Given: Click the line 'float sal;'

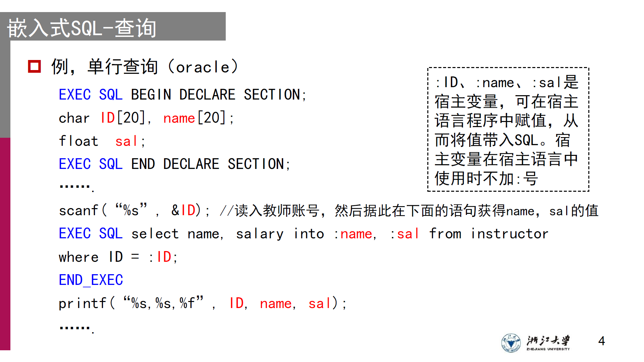Looking at the screenshot, I should click(x=102, y=141).
